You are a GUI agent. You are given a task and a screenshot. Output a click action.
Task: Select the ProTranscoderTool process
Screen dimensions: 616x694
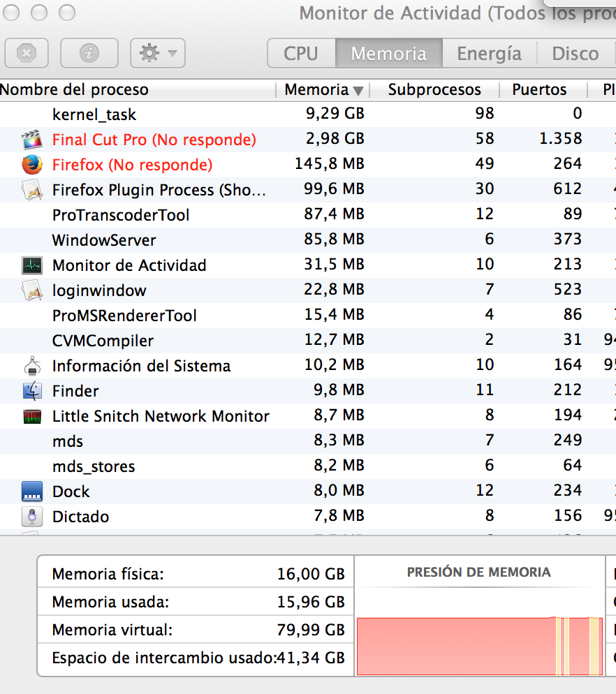(x=121, y=215)
